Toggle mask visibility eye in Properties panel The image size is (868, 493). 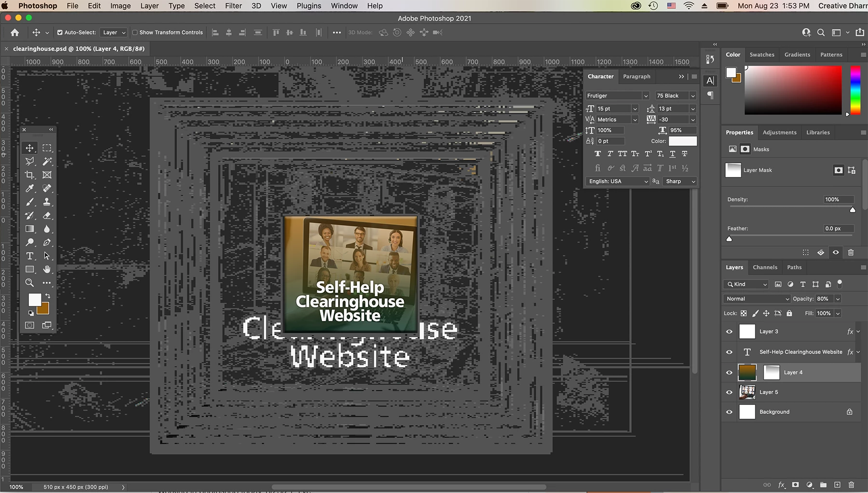[836, 253]
